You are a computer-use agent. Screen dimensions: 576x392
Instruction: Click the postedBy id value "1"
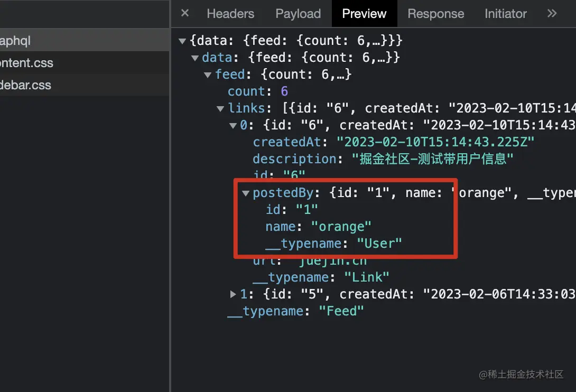(306, 209)
